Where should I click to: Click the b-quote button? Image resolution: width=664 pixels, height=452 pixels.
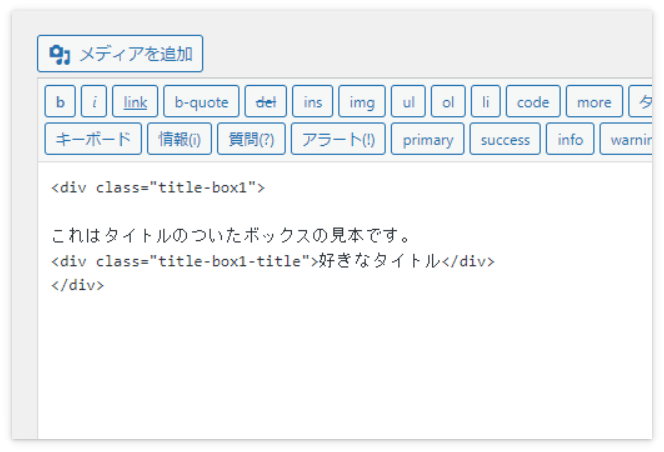[201, 102]
